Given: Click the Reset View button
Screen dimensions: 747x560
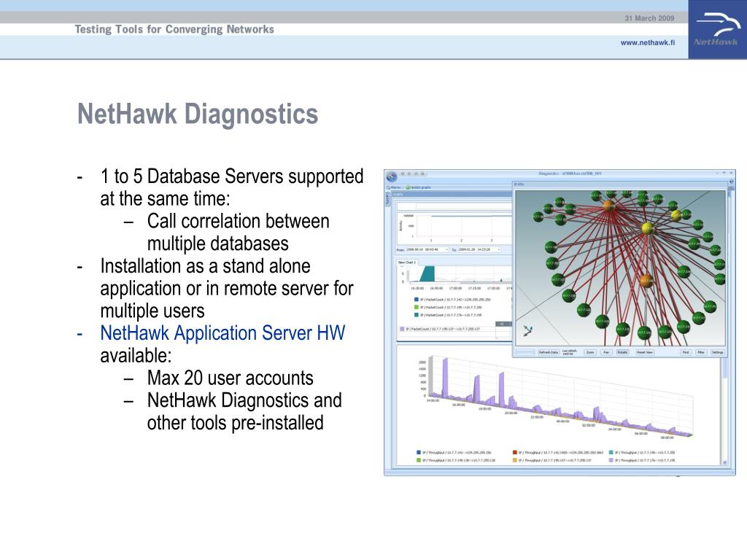Looking at the screenshot, I should point(645,352).
